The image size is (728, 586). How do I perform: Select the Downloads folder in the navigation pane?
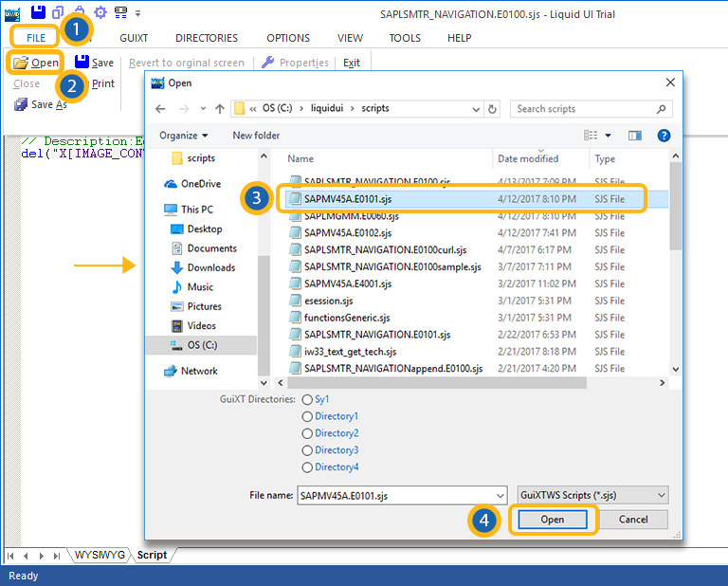(x=209, y=267)
